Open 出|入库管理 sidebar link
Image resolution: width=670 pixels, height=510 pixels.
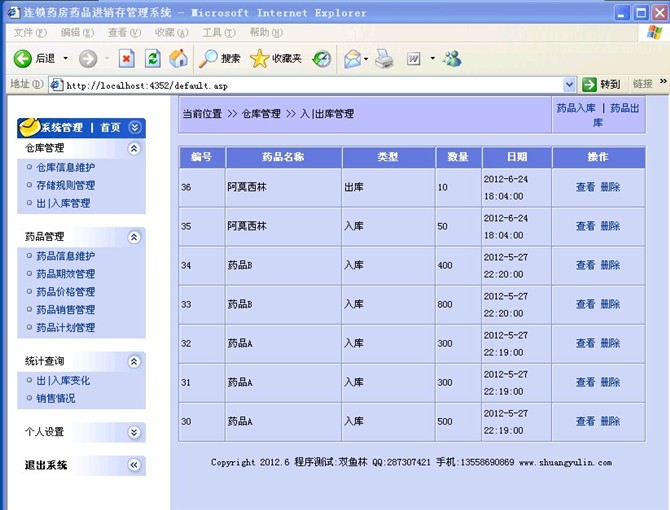click(x=63, y=203)
